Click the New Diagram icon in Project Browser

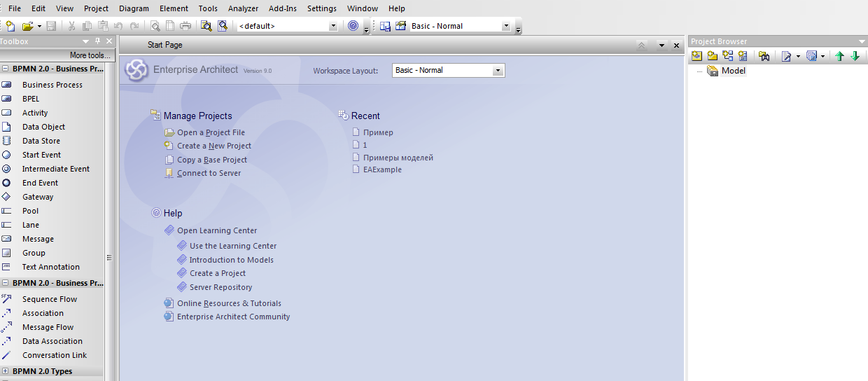[x=727, y=56]
